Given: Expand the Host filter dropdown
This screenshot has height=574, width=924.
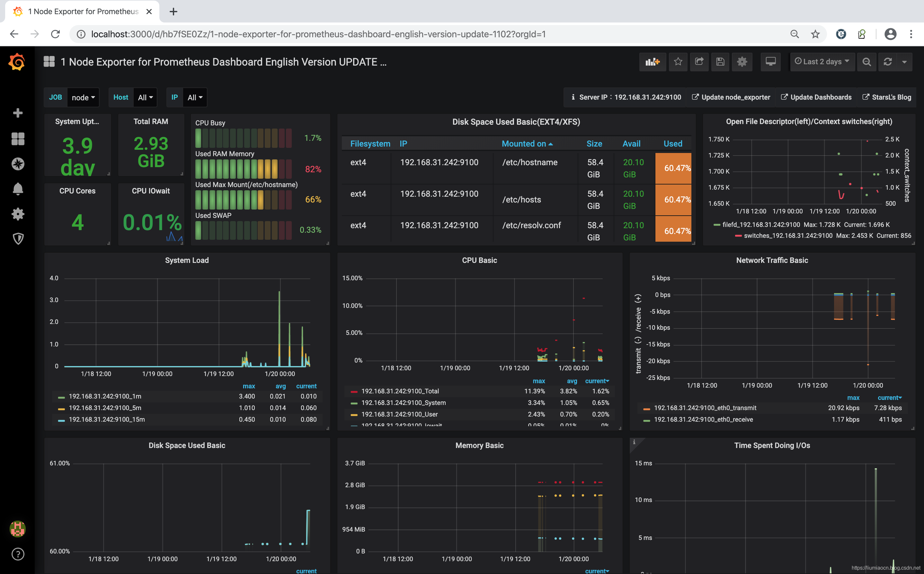Looking at the screenshot, I should pyautogui.click(x=145, y=97).
